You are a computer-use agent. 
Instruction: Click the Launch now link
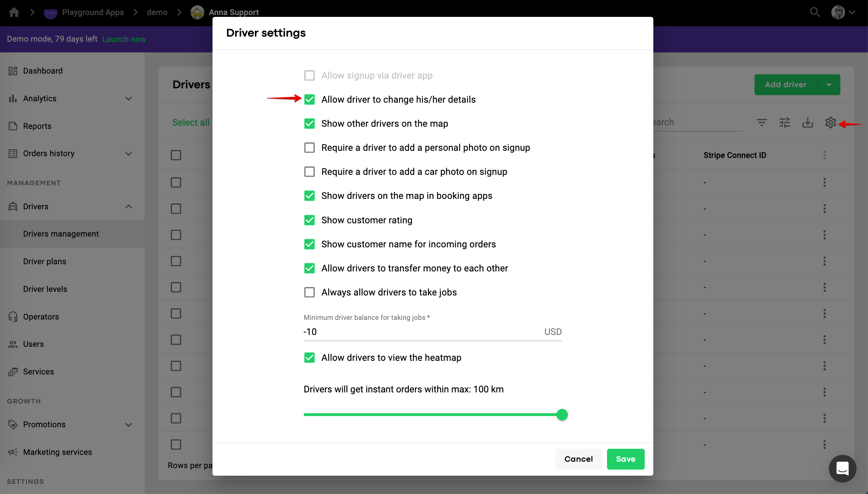click(124, 39)
